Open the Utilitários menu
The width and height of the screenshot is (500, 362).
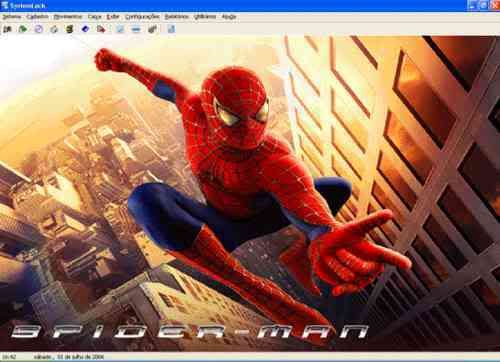[x=205, y=17]
